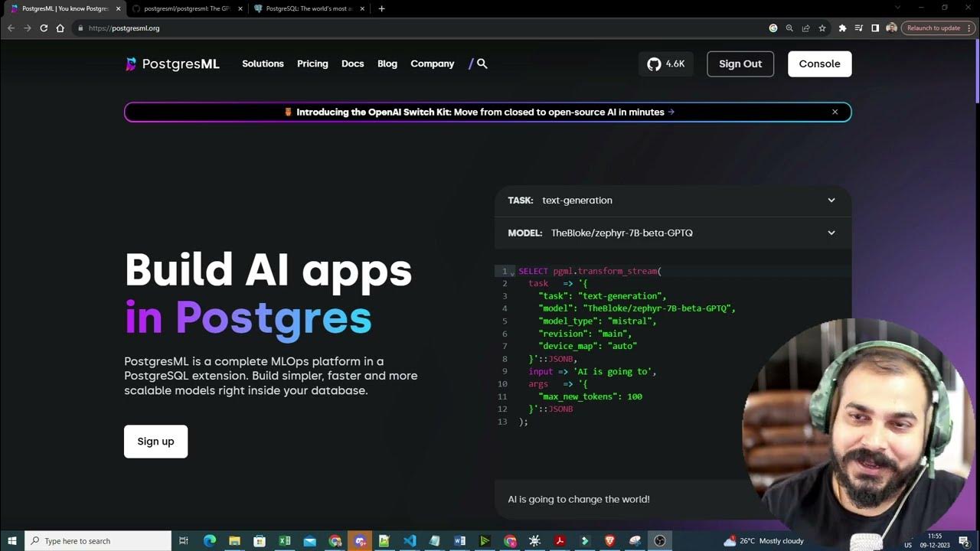Open the site search magnifier icon
980x551 pixels.
tap(482, 64)
